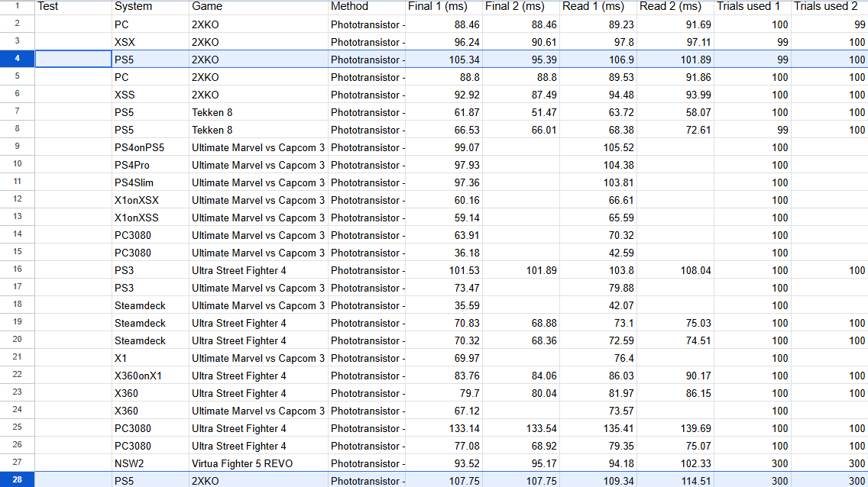The width and height of the screenshot is (868, 487).
Task: Select the cell containing 102.33
Action: point(675,463)
